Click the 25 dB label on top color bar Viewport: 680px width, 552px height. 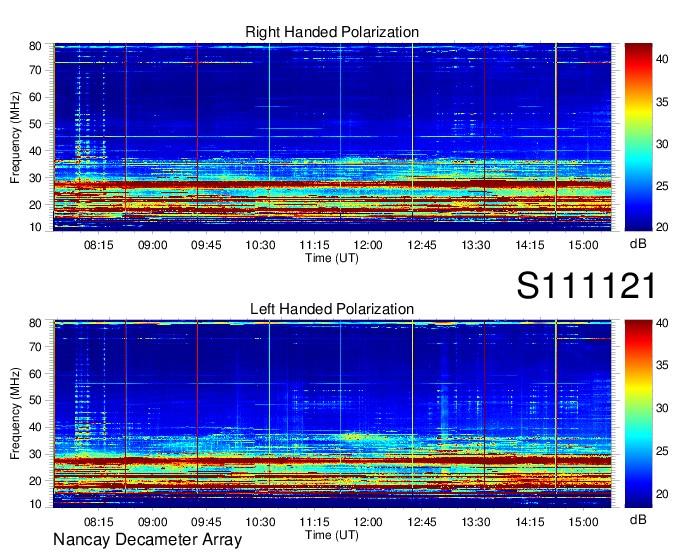(x=662, y=186)
